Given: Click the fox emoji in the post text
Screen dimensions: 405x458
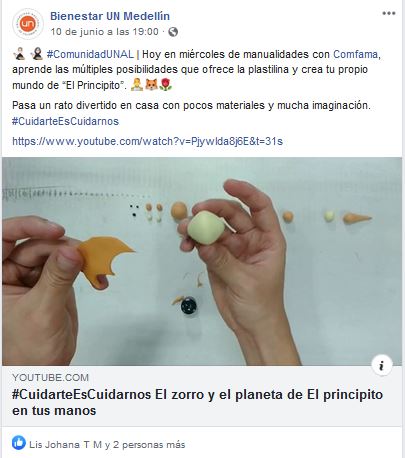Looking at the screenshot, I should [152, 85].
